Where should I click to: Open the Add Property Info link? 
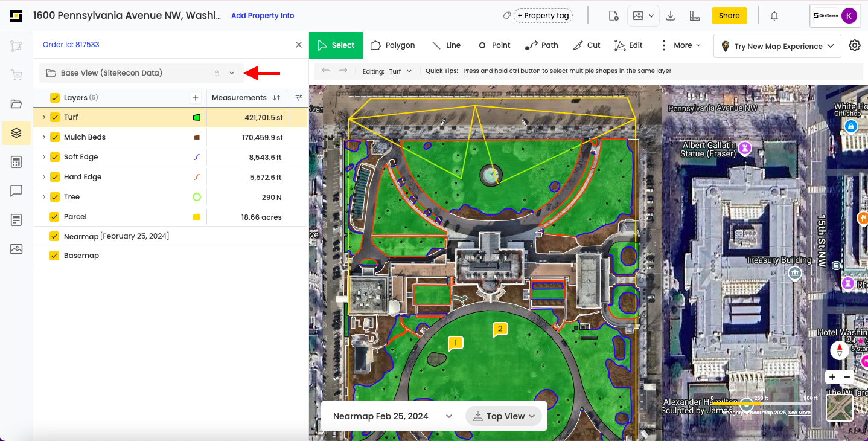[263, 16]
